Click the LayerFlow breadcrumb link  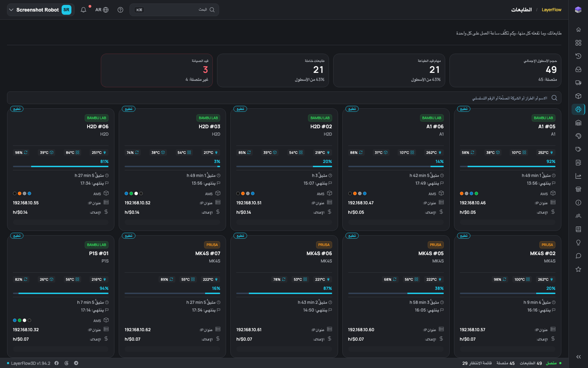[x=551, y=10]
